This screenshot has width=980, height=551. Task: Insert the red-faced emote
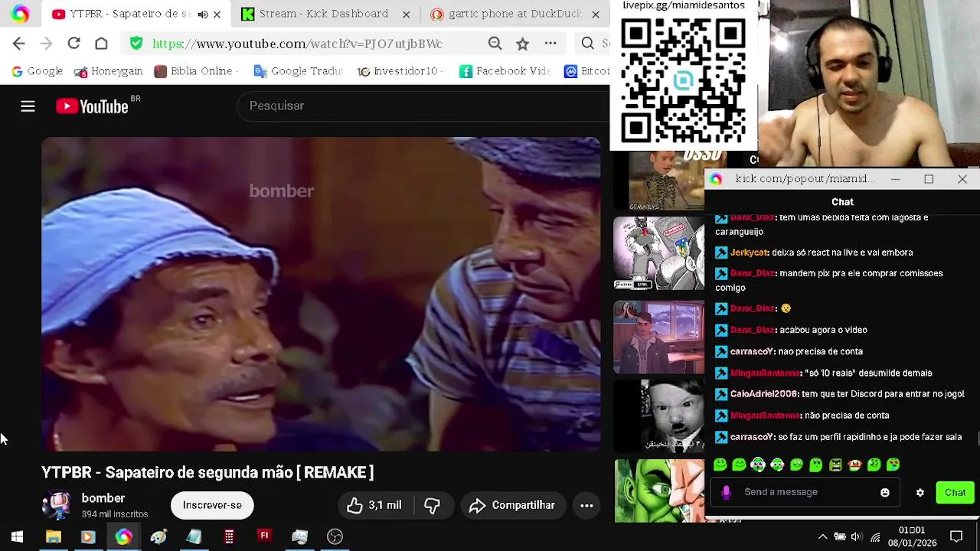854,465
